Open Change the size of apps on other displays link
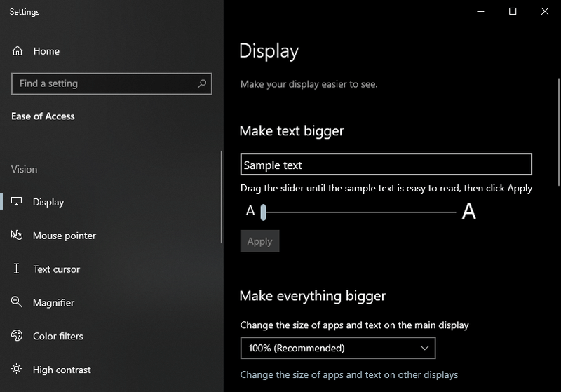This screenshot has width=561, height=392. tap(349, 374)
